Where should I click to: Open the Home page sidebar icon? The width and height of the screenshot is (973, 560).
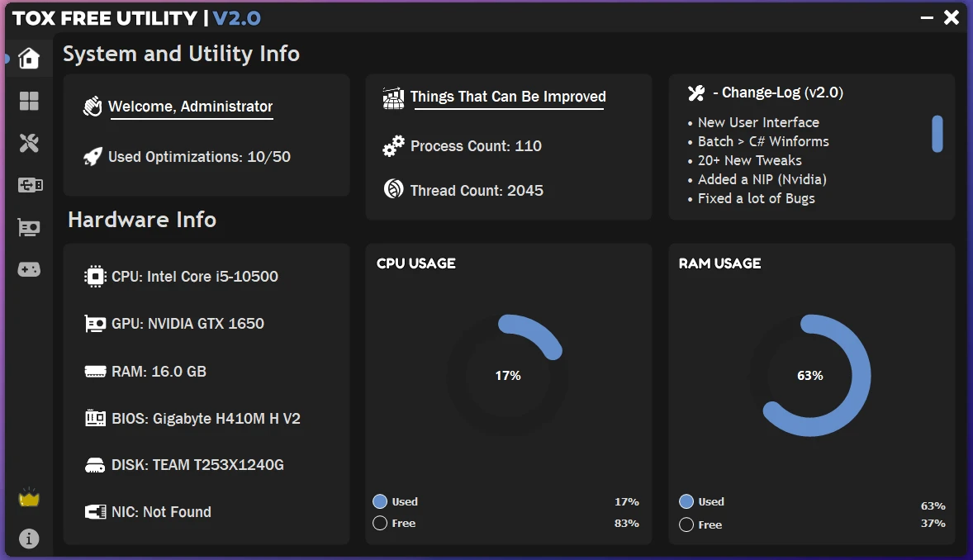(29, 58)
